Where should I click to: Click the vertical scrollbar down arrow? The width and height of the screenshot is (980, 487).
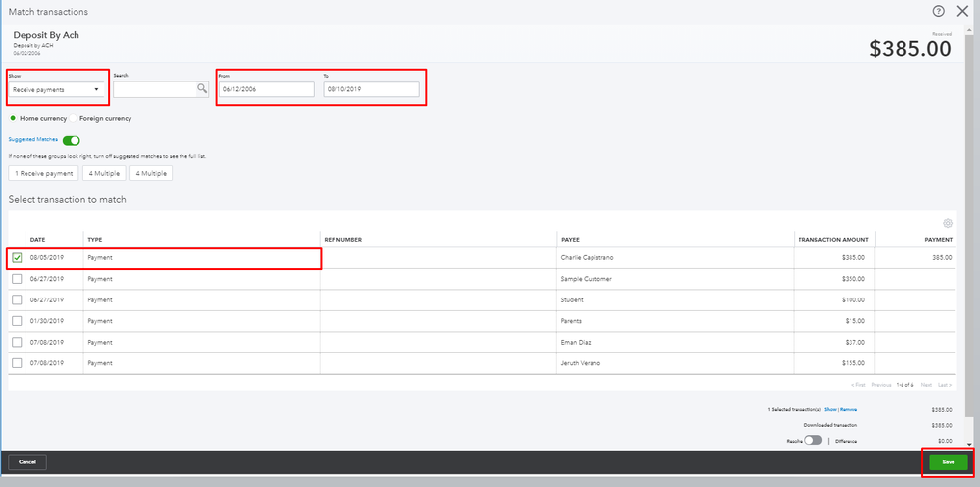(969, 445)
